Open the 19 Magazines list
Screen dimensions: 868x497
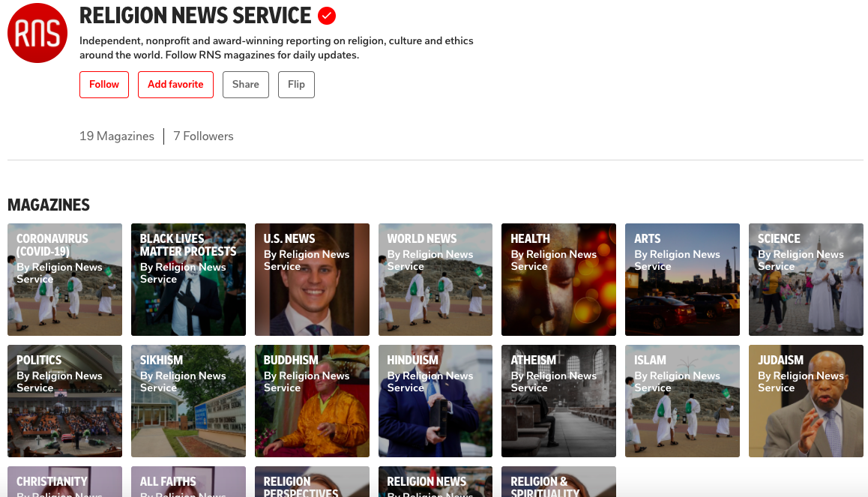116,136
